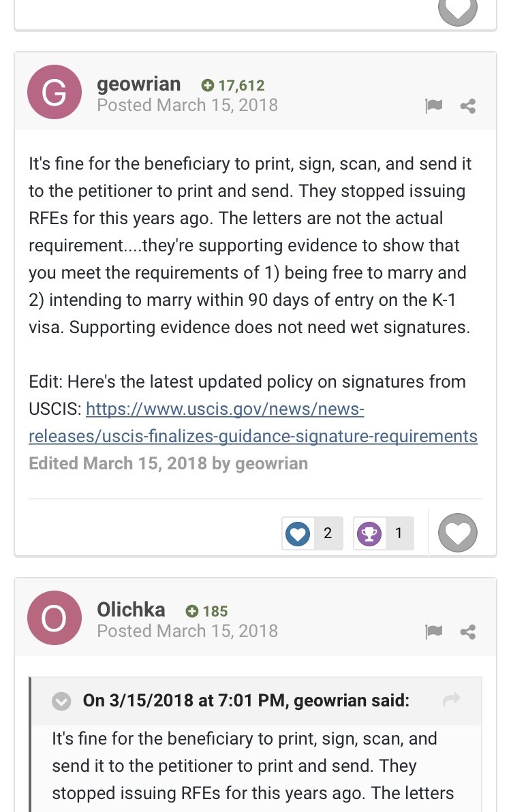This screenshot has width=511, height=812.
Task: Collapse the quoted geowrian reply
Action: pos(61,701)
